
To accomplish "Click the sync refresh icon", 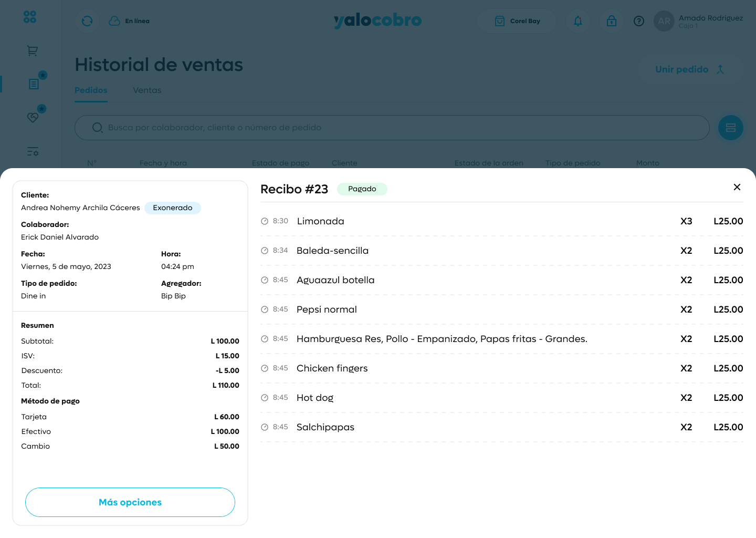I will click(x=87, y=21).
